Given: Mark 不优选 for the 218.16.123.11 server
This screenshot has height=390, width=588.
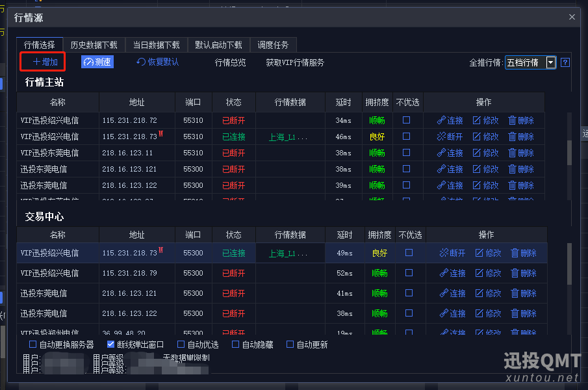Looking at the screenshot, I should 406,153.
